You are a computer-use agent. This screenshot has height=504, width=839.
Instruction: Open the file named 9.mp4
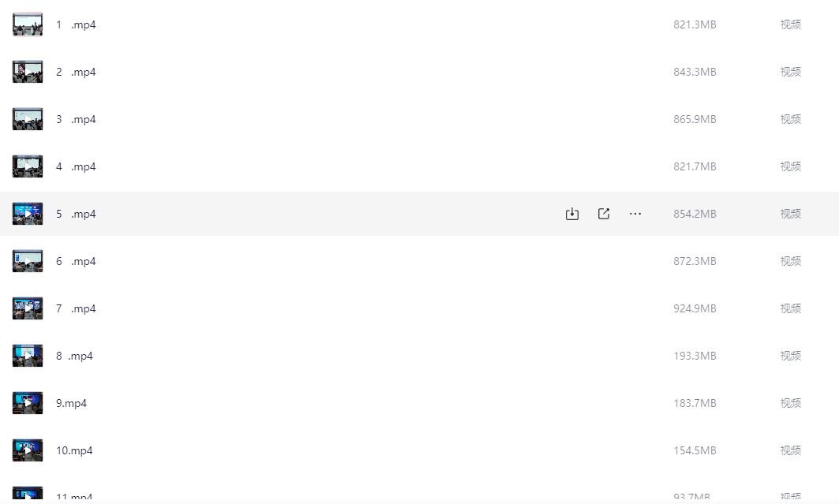[71, 403]
